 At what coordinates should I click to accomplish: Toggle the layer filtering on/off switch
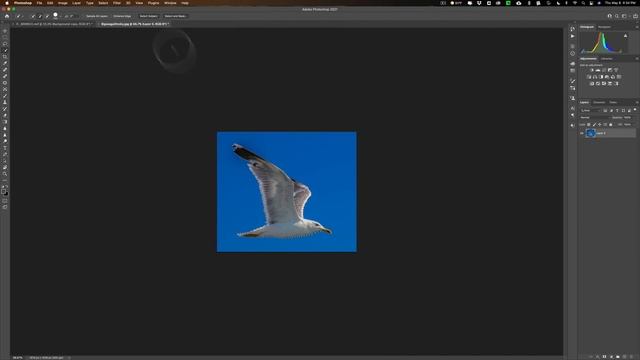(x=635, y=109)
